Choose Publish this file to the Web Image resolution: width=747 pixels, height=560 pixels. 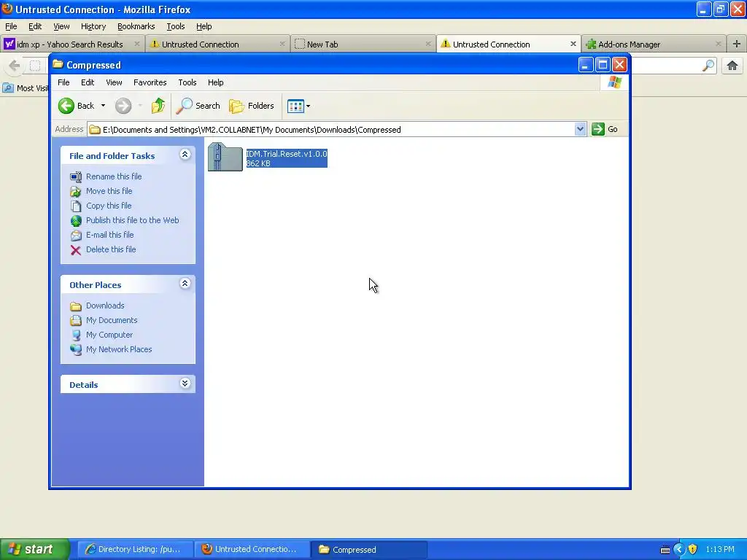coord(133,220)
